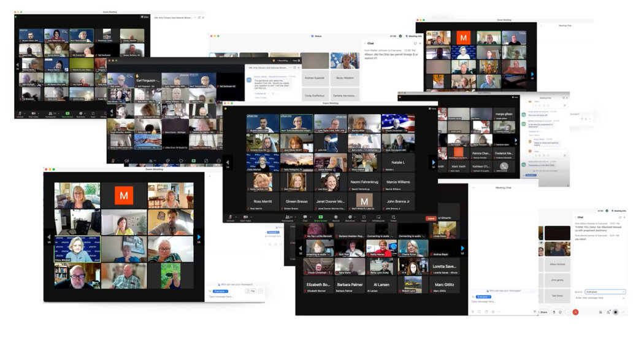Select orange M tile in top-right Zoom window

463,38
